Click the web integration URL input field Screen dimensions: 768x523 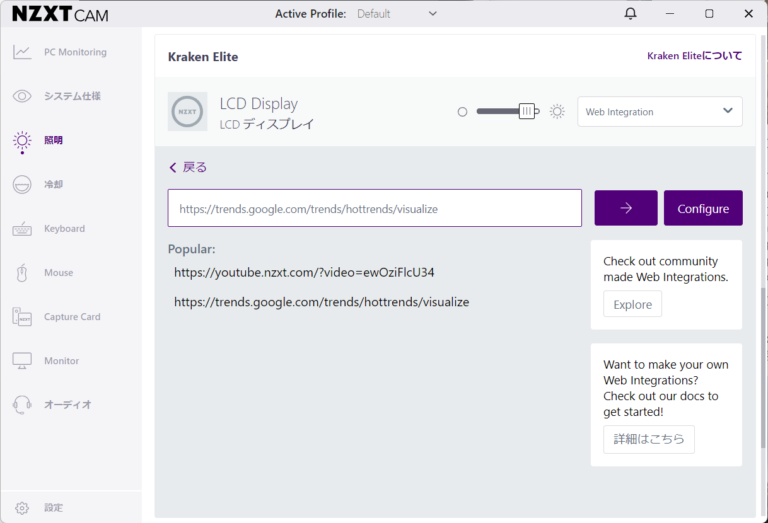(374, 208)
